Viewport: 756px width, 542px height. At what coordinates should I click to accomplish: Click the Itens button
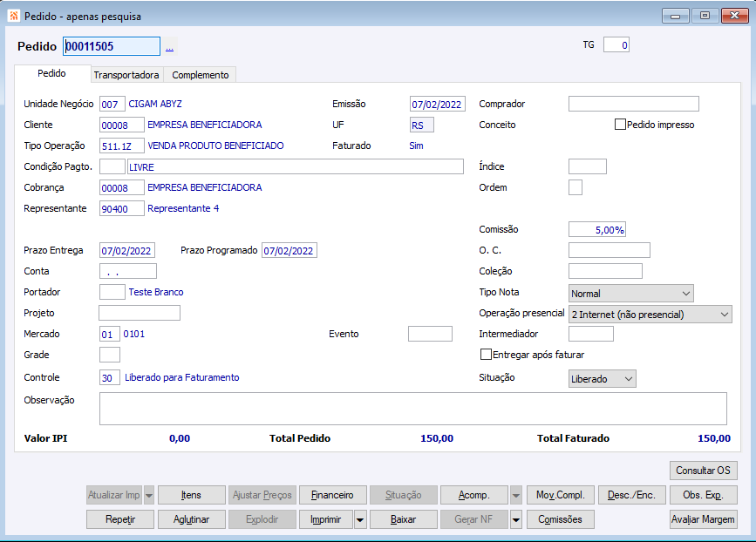[x=191, y=495]
